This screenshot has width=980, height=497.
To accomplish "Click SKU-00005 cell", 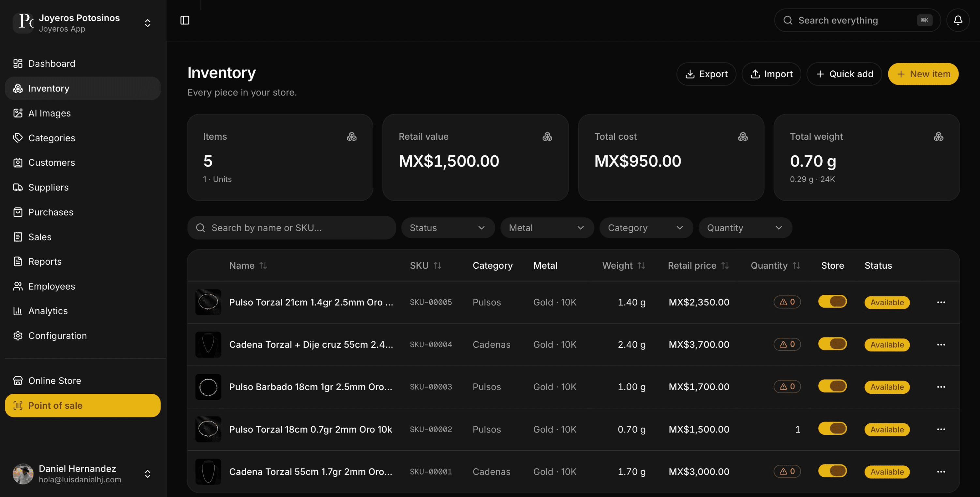I will point(431,302).
